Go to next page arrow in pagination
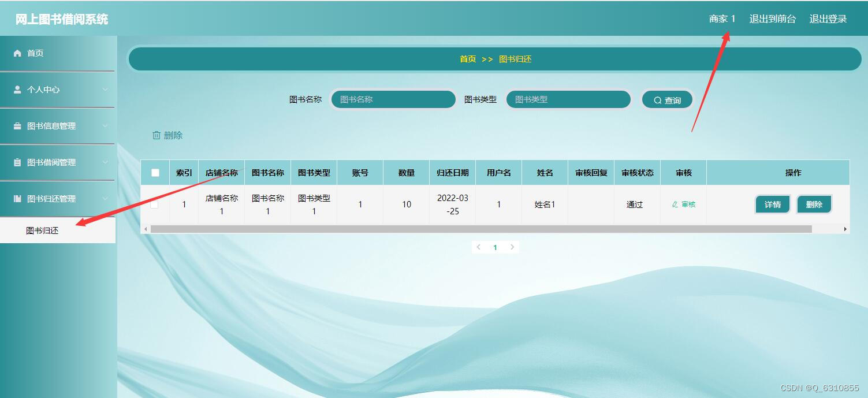868x398 pixels. pyautogui.click(x=512, y=247)
